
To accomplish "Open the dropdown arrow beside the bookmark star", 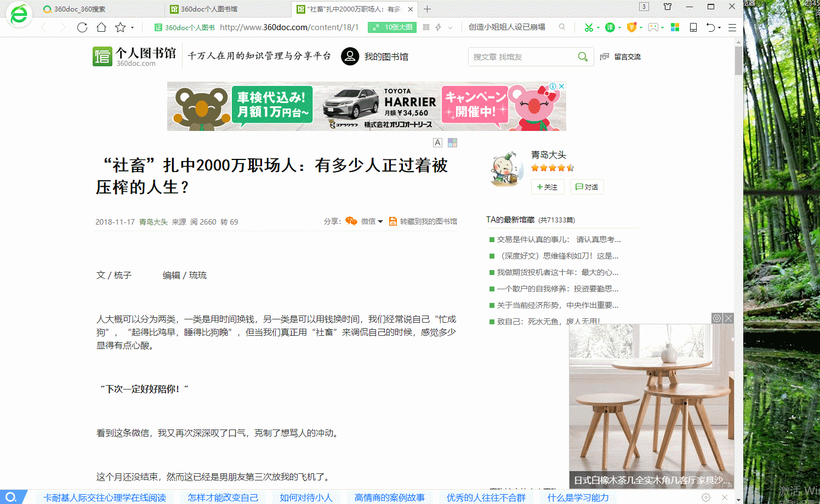I will (132, 28).
